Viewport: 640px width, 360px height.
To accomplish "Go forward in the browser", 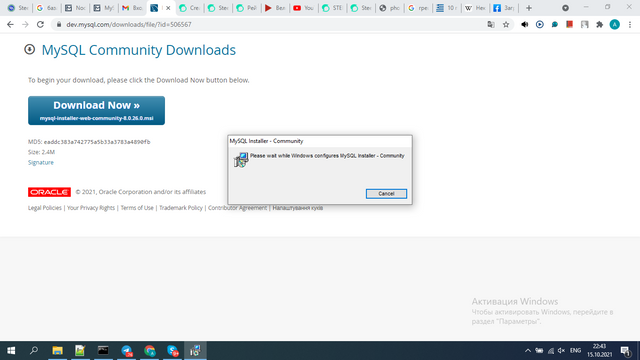I will click(25, 24).
